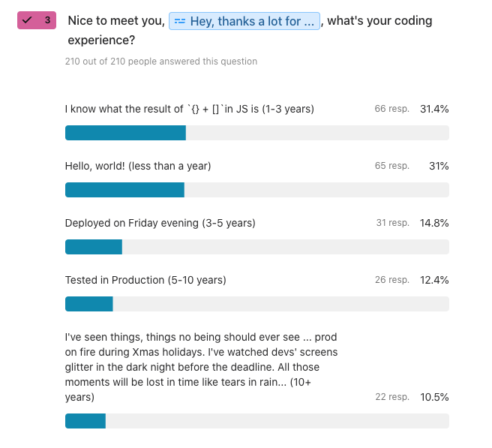Click the 'Deployed on Friday evening (3-5 years)' label
This screenshot has height=448, width=492.
click(160, 223)
